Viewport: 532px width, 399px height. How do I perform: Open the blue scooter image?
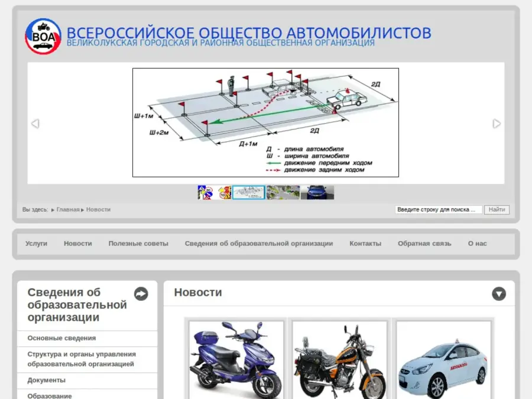(x=236, y=359)
